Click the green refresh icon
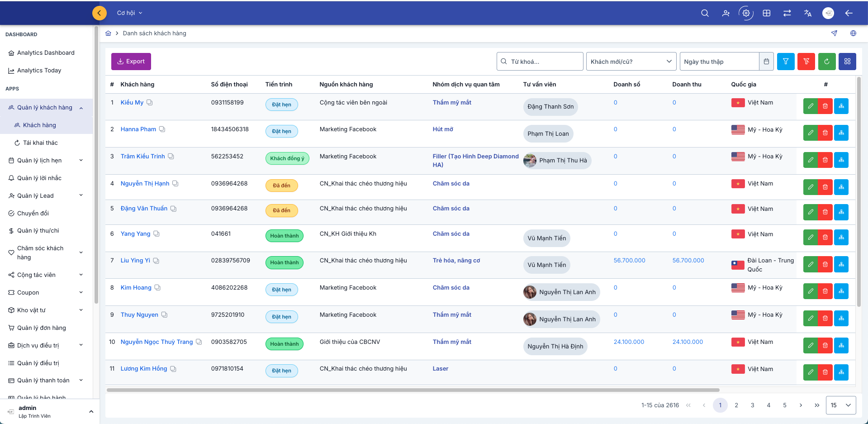The width and height of the screenshot is (868, 424). tap(826, 62)
